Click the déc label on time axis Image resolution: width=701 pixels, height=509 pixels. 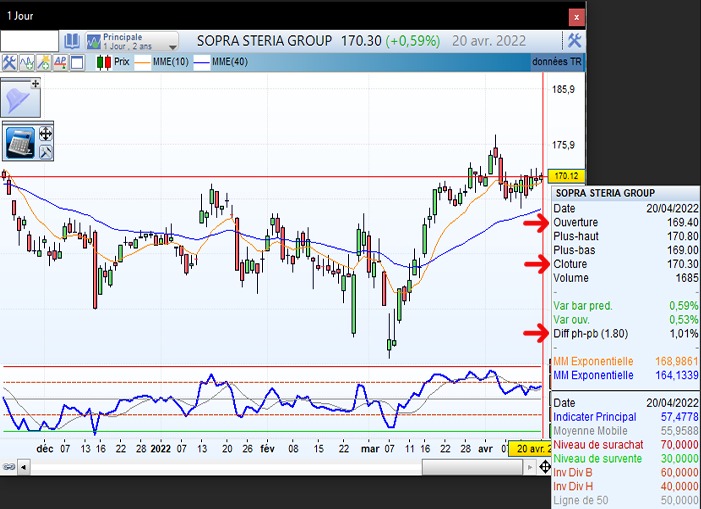(x=45, y=449)
